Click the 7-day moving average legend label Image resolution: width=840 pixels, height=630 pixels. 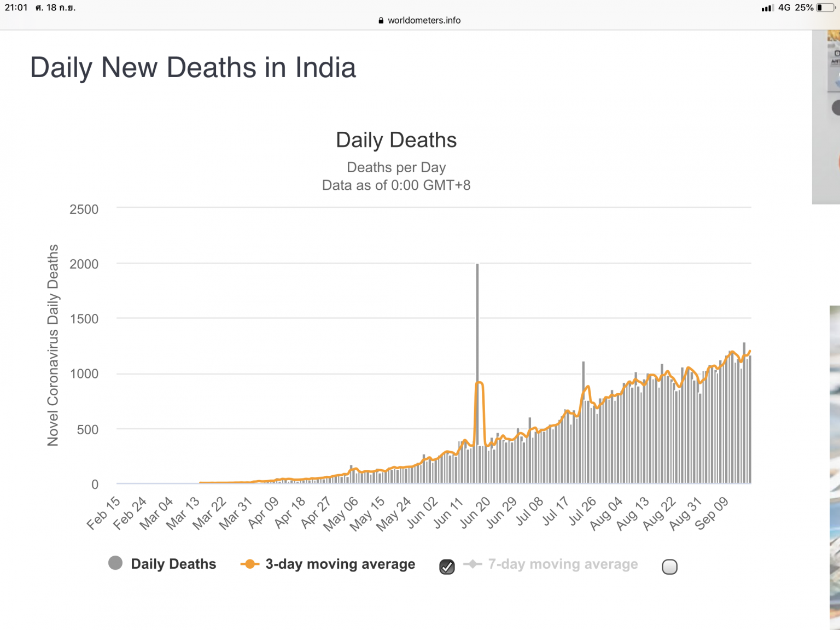563,564
